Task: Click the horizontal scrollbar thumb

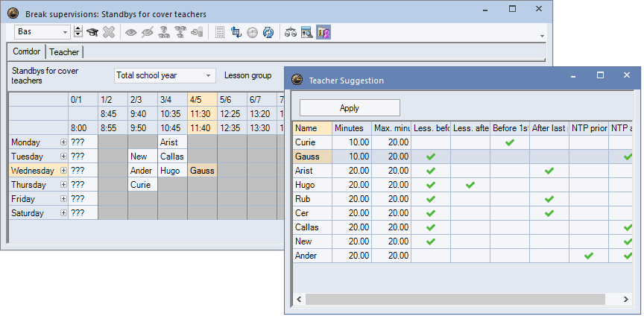Action: pos(455,299)
